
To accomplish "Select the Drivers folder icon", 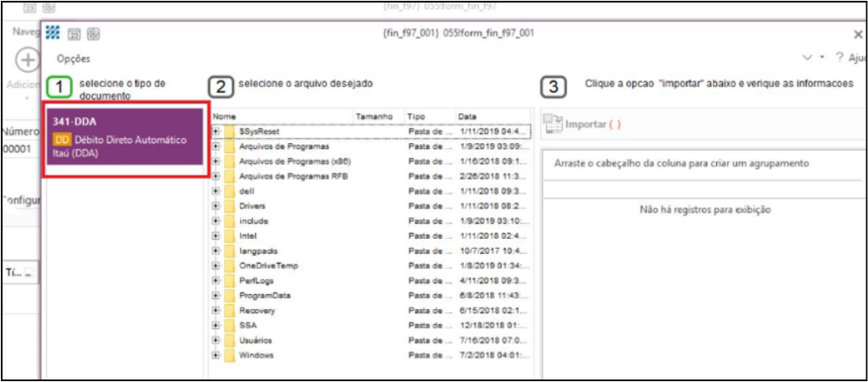I will tap(230, 206).
